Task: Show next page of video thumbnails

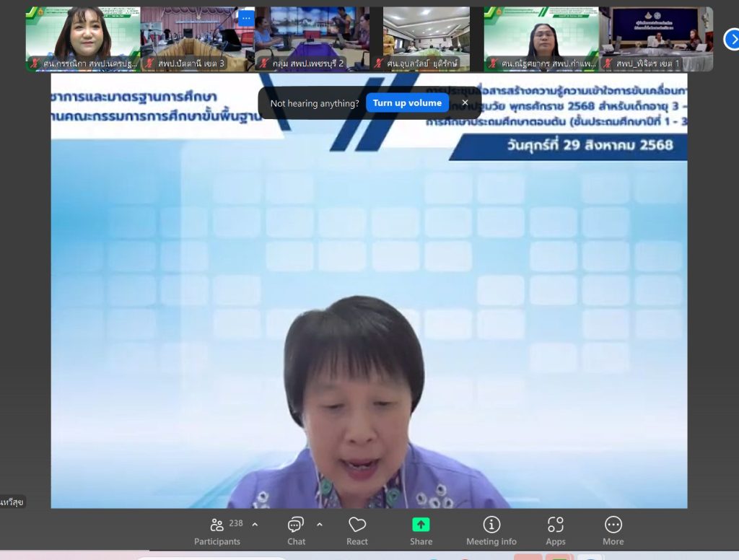Action: tap(731, 39)
